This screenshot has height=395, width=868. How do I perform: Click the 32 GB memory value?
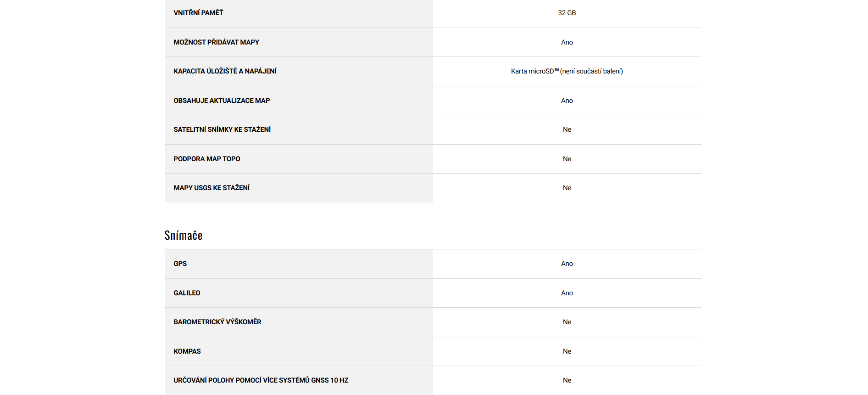[567, 13]
